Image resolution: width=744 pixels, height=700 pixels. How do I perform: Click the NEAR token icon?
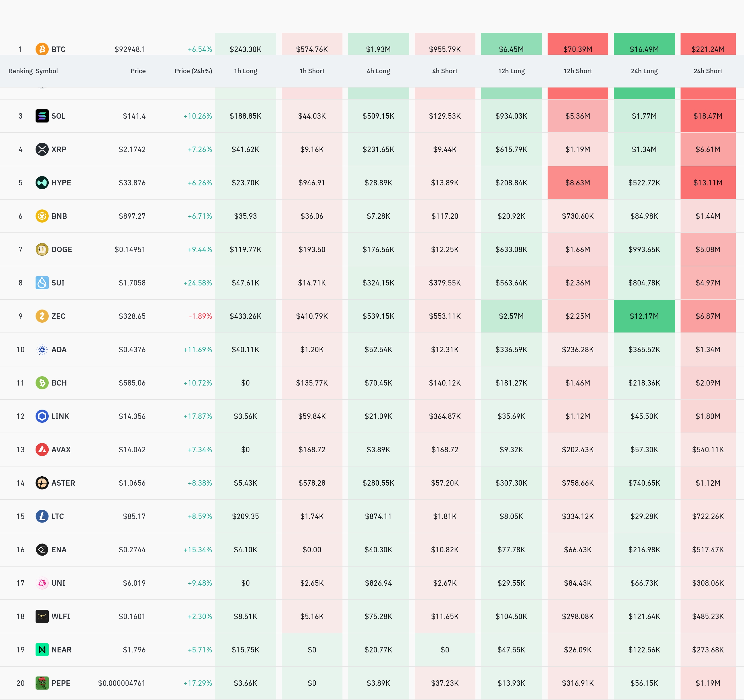pyautogui.click(x=42, y=650)
